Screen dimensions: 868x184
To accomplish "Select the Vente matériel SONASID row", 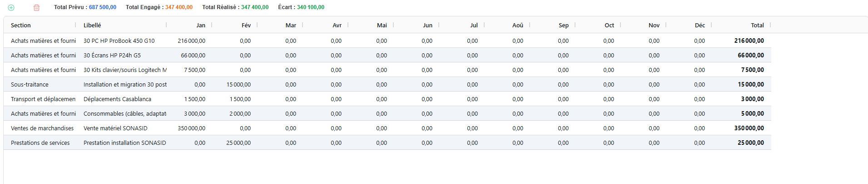I will [115, 128].
